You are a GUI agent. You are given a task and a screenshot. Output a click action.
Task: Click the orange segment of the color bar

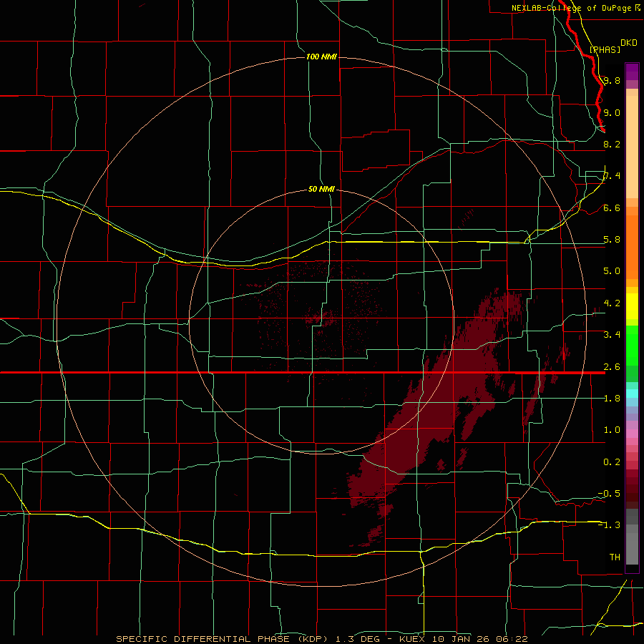click(x=632, y=246)
